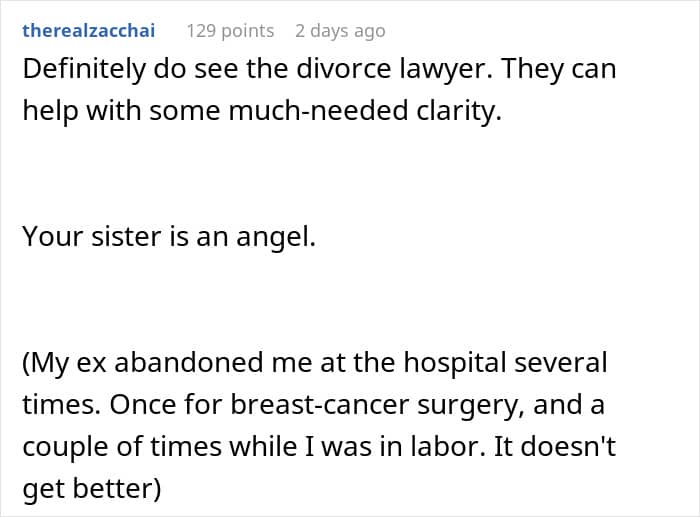This screenshot has height=517, width=700.
Task: Click the word "hospital" in the last paragraph
Action: (x=455, y=363)
